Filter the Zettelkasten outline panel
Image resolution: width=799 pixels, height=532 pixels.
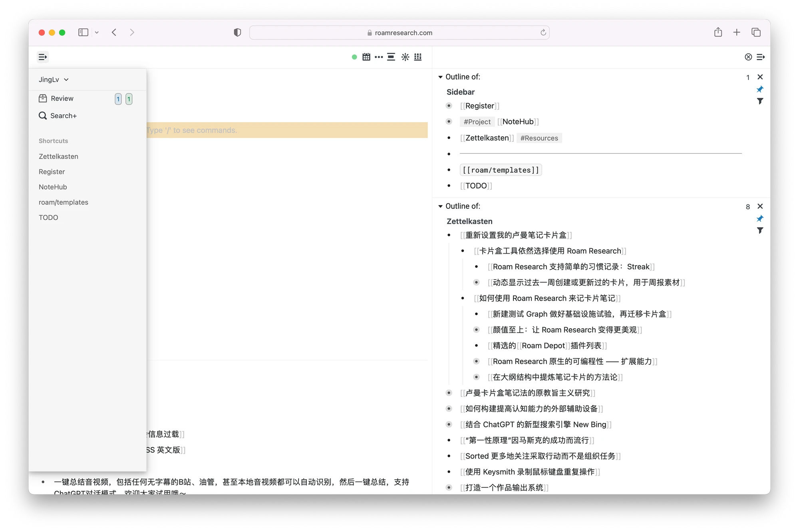[x=760, y=230]
